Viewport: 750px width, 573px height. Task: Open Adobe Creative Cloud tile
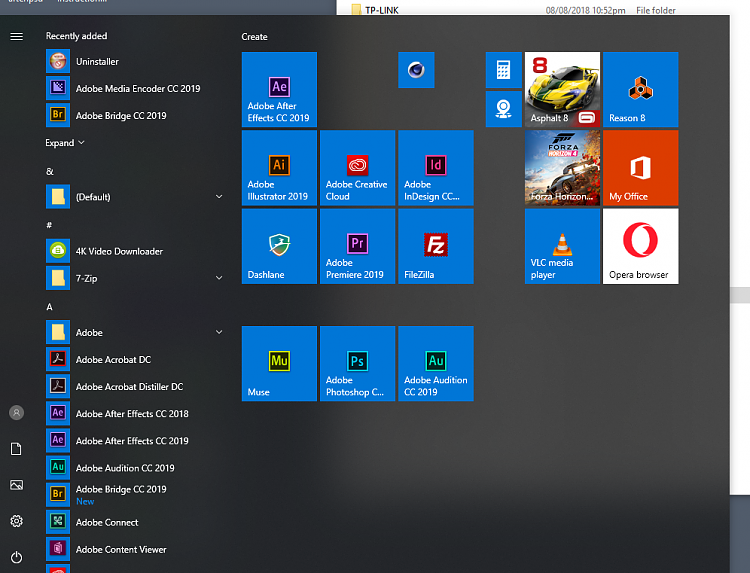pyautogui.click(x=357, y=168)
